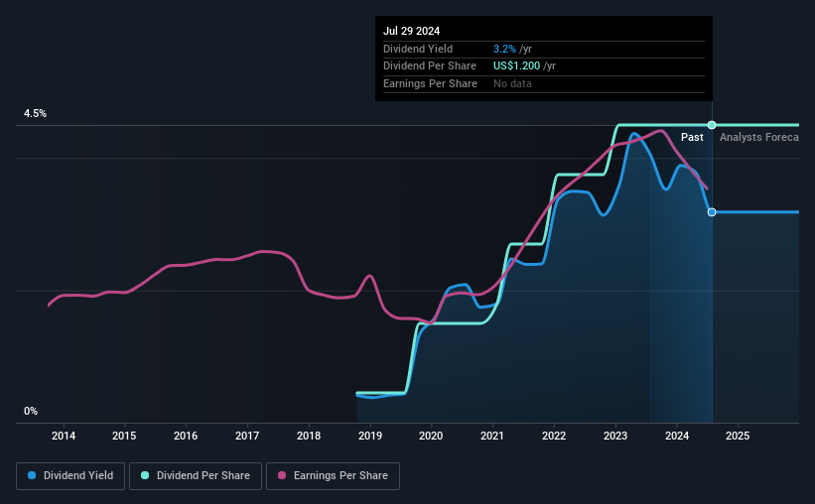Click the No data earnings value

[512, 83]
